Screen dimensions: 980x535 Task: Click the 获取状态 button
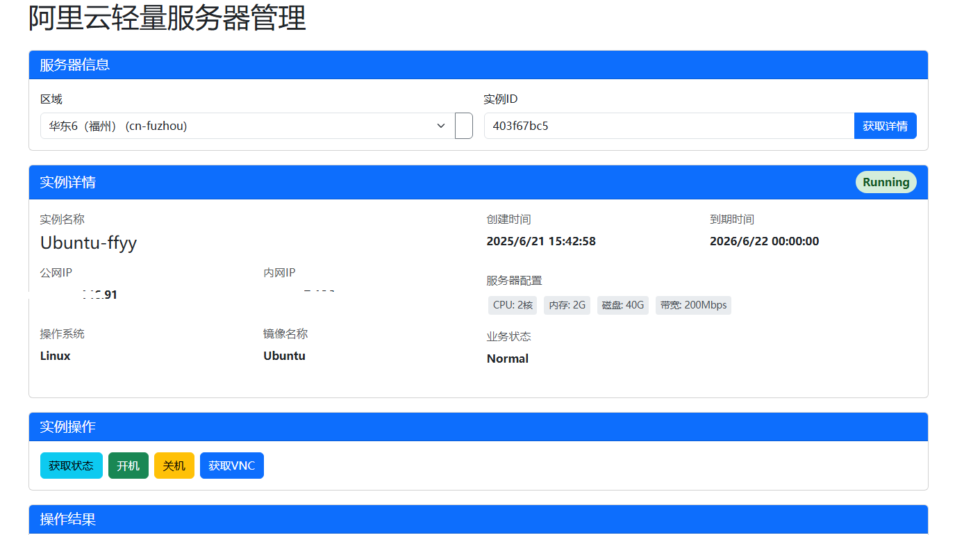[x=72, y=466]
